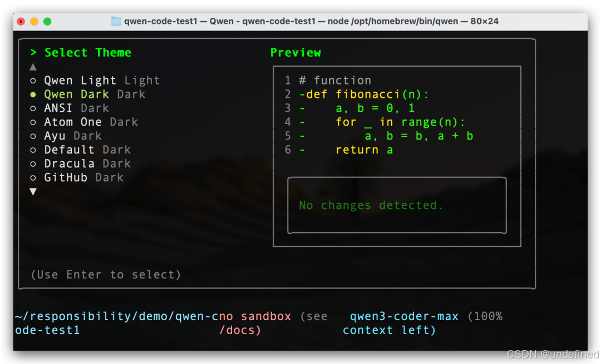Click the qwen3-coder-max model label
Screen dimensions: 601x364
(x=404, y=316)
